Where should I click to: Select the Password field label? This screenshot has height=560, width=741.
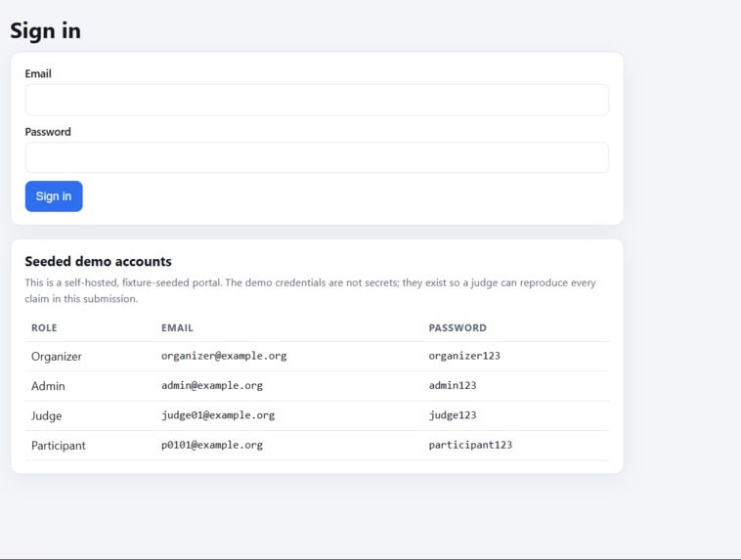[48, 132]
